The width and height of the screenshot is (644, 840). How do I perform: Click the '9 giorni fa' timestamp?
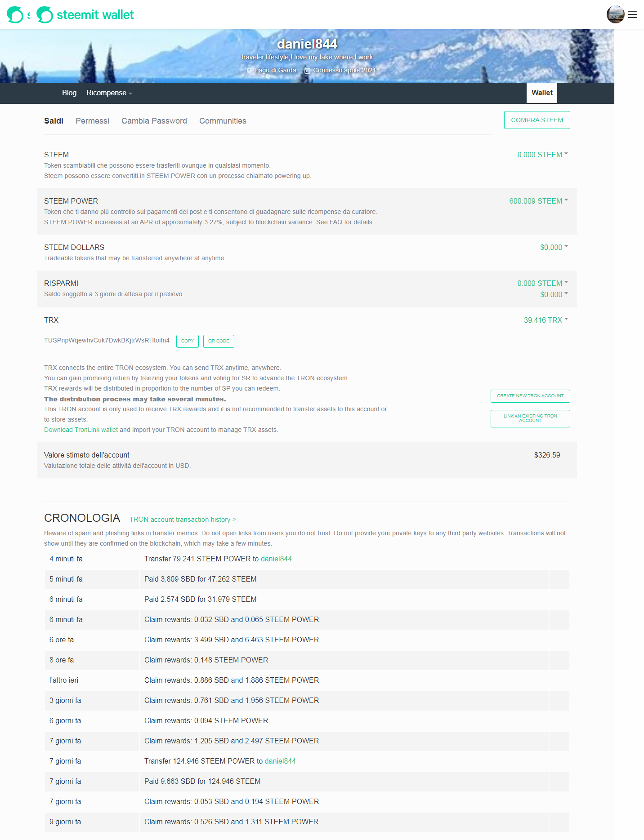click(65, 822)
